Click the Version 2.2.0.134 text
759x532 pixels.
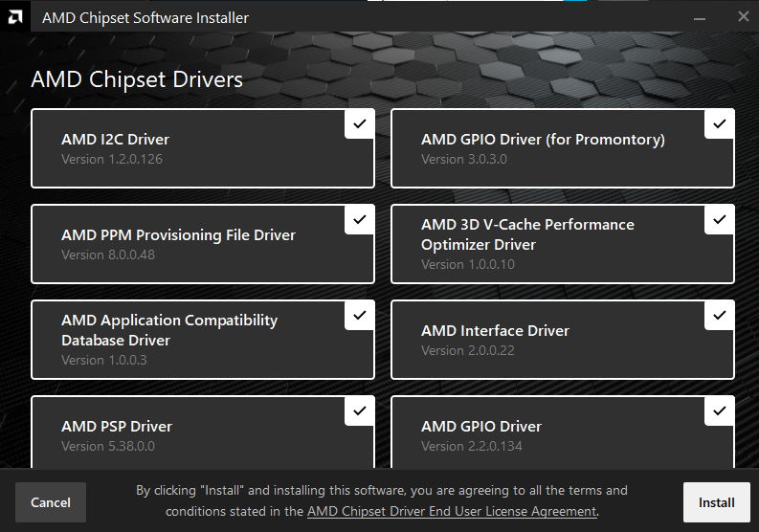[472, 446]
